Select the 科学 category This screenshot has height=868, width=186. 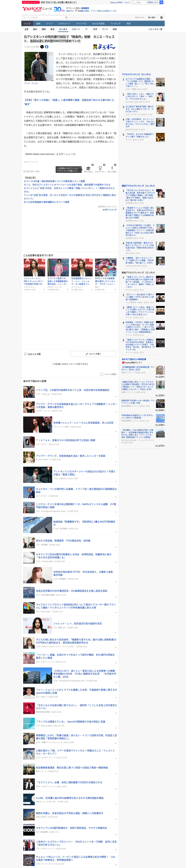pos(95,29)
